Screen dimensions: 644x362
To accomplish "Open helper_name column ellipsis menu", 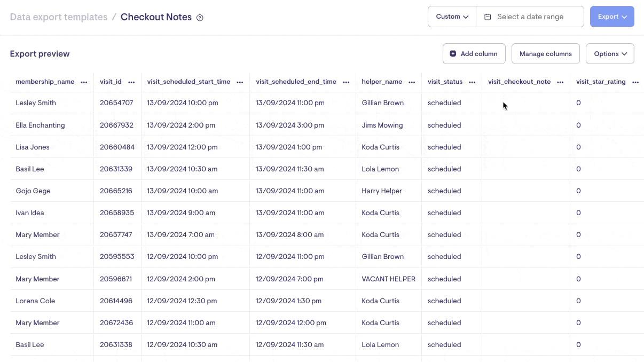I will point(412,82).
